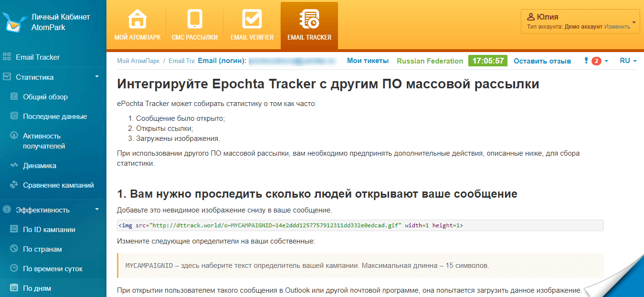This screenshot has height=297, width=644.
Task: Click list item Сообщение было открыто
Action: tap(180, 118)
